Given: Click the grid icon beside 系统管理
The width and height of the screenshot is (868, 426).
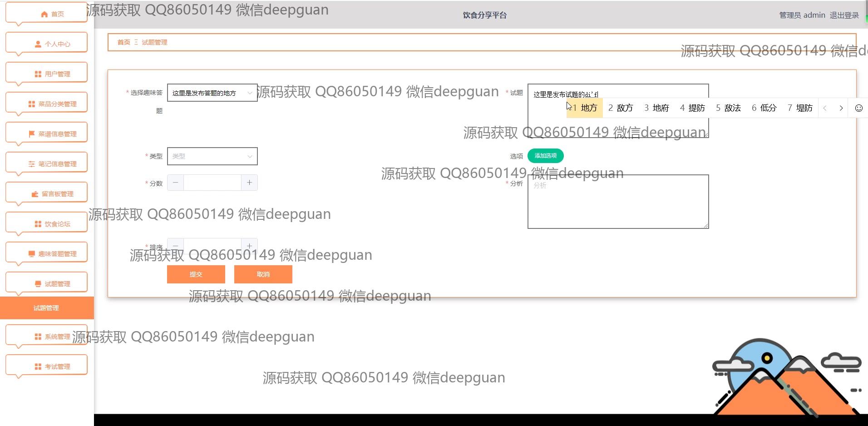Looking at the screenshot, I should 38,337.
